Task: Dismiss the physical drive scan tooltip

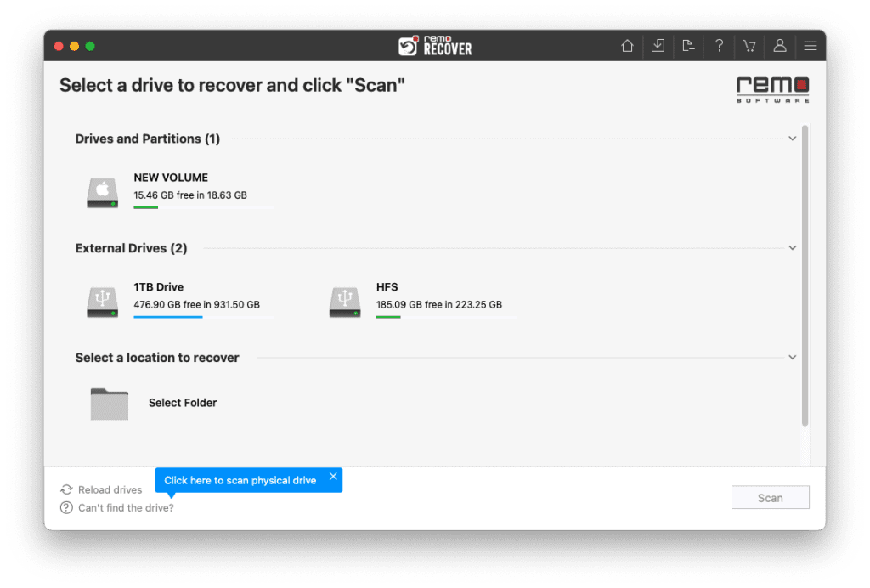Action: pos(332,476)
